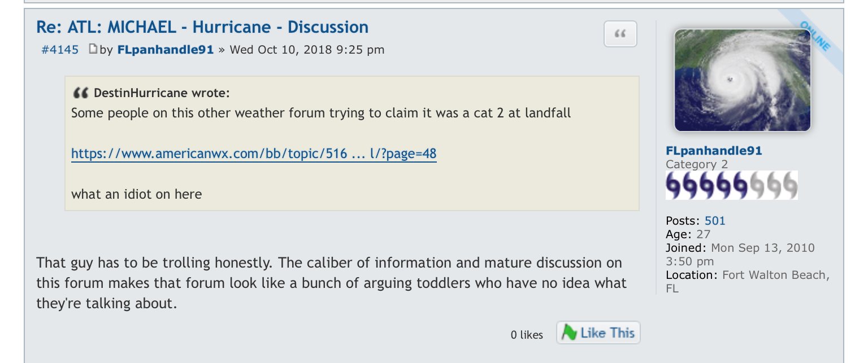
Task: Click 'DestinHurricane wrote:' quote attribution
Action: click(162, 93)
